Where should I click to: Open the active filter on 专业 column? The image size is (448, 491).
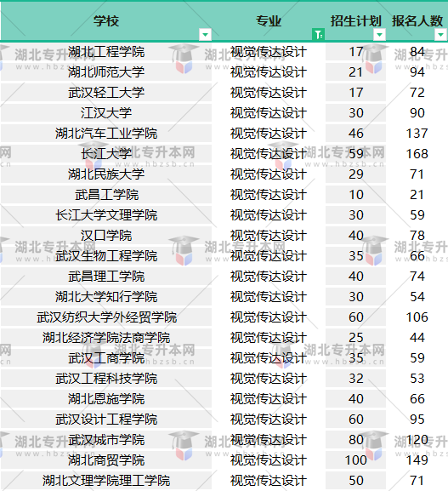[318, 34]
